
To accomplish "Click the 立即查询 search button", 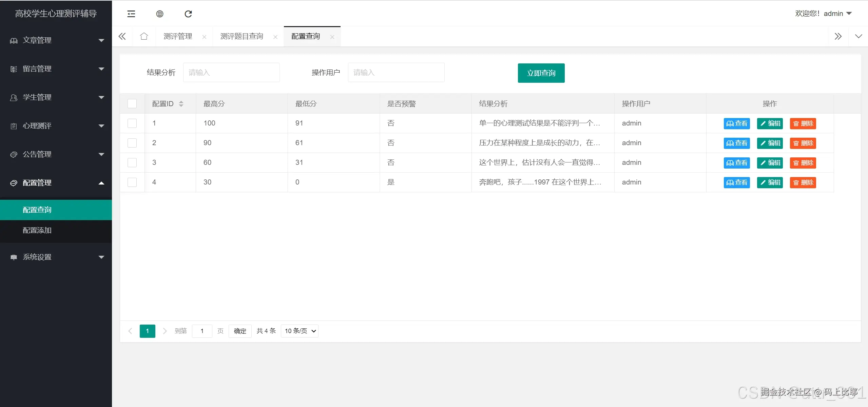I will tap(541, 73).
